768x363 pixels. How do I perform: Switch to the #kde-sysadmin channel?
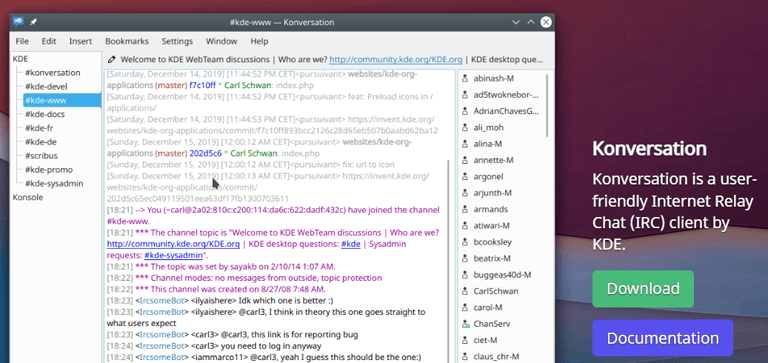coord(54,184)
